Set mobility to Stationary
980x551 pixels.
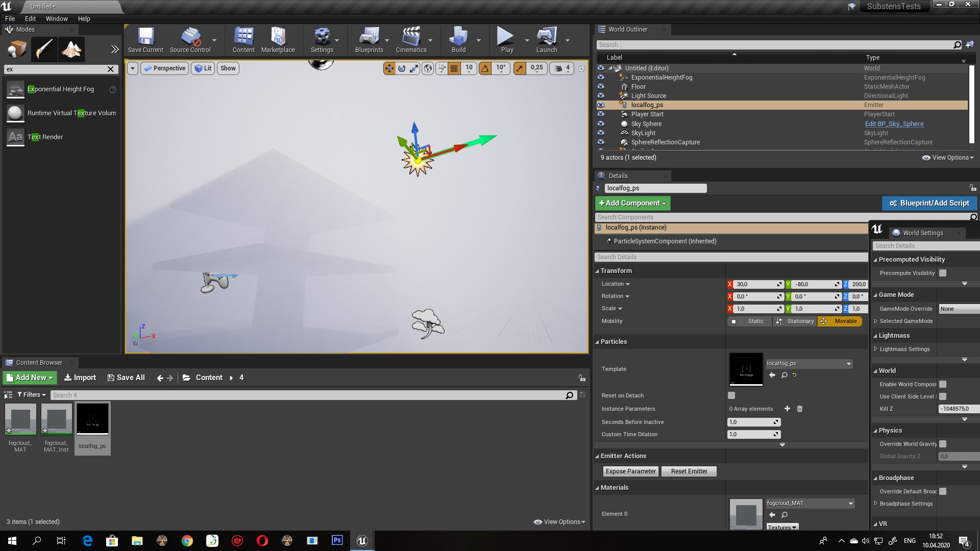point(795,321)
